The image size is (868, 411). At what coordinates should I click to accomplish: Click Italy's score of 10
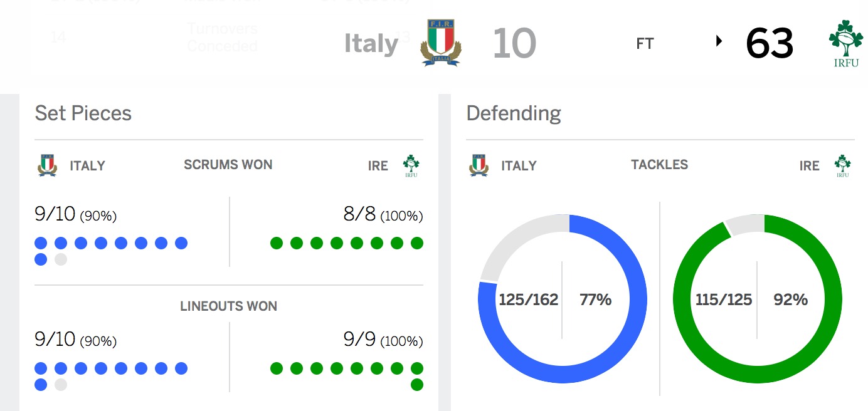click(x=514, y=43)
